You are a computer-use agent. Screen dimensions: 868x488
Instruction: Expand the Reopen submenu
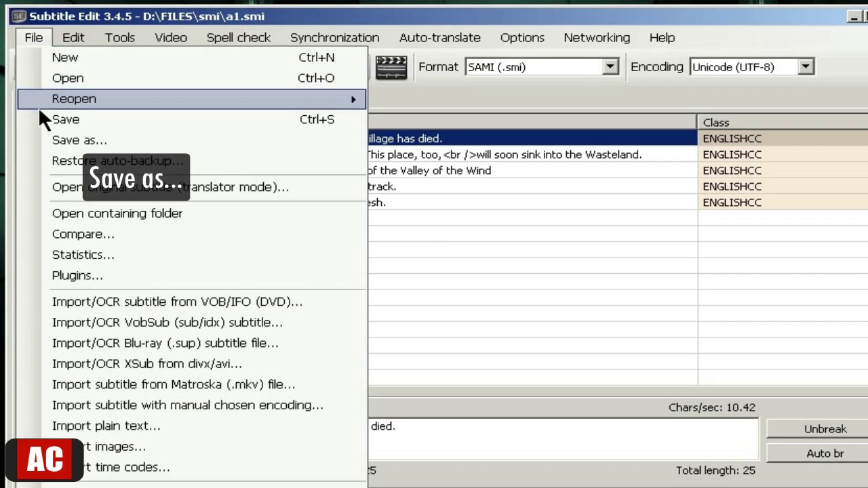click(x=192, y=99)
